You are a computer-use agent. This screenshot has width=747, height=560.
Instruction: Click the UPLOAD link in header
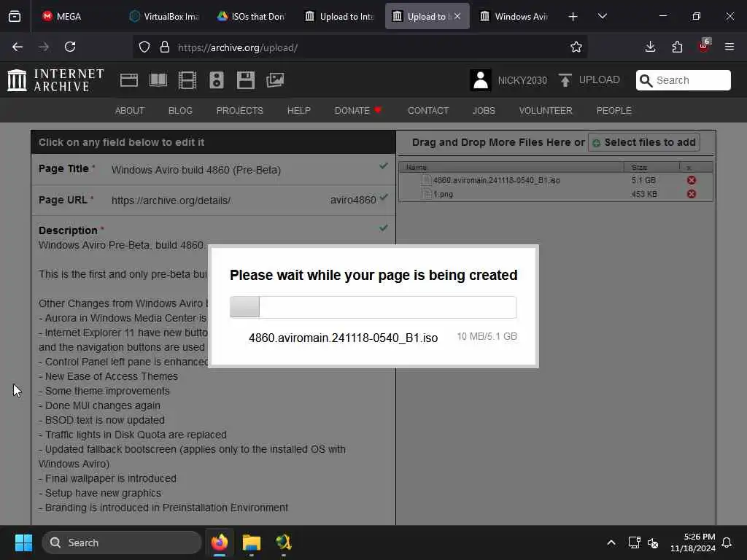point(599,80)
